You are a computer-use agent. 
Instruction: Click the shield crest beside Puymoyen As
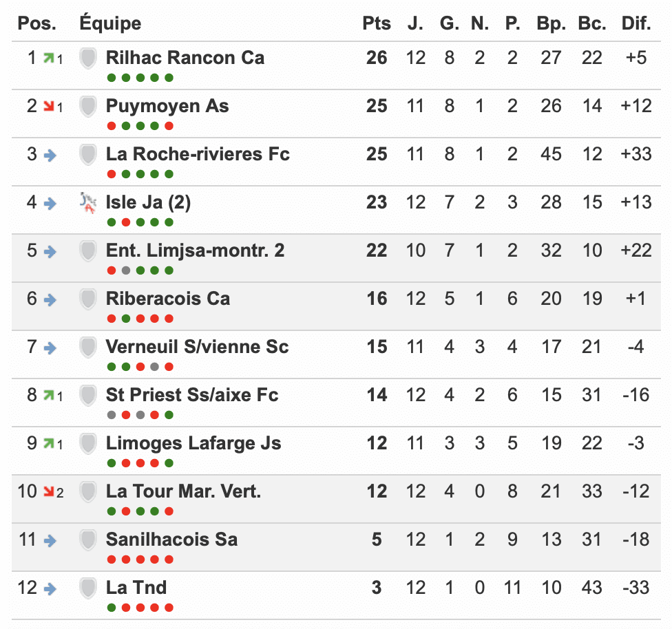[87, 106]
